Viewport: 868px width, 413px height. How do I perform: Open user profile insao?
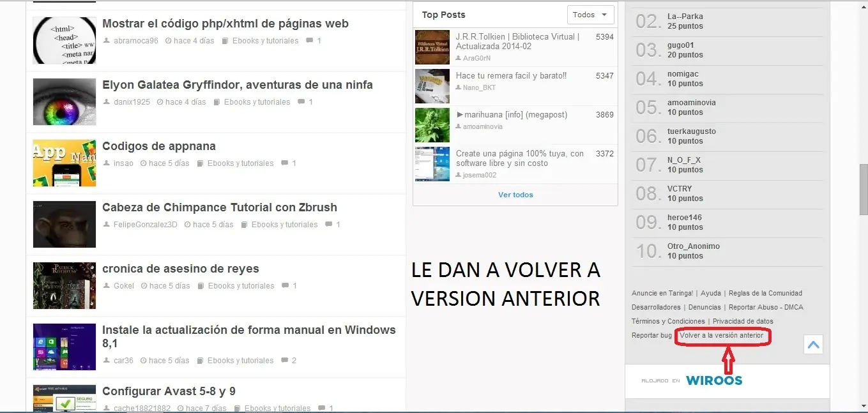pyautogui.click(x=123, y=163)
